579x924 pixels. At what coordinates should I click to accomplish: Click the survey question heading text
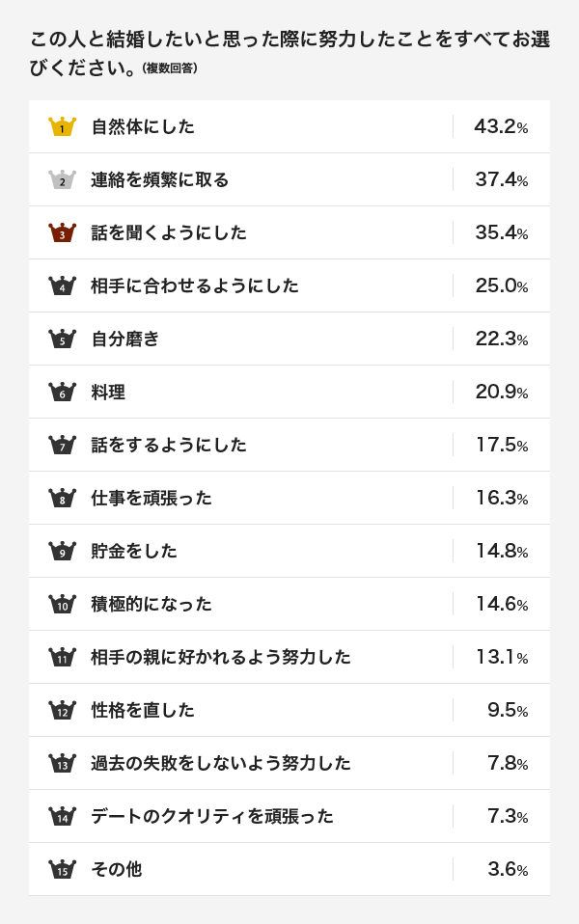(x=289, y=54)
